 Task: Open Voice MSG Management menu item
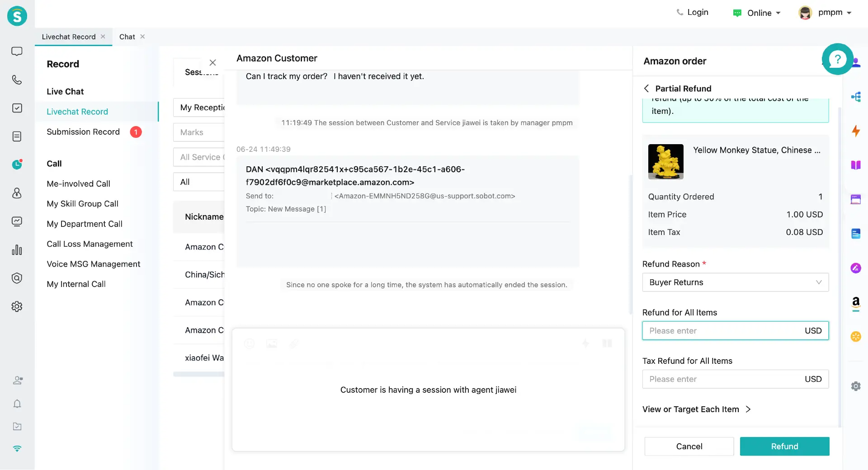tap(93, 264)
